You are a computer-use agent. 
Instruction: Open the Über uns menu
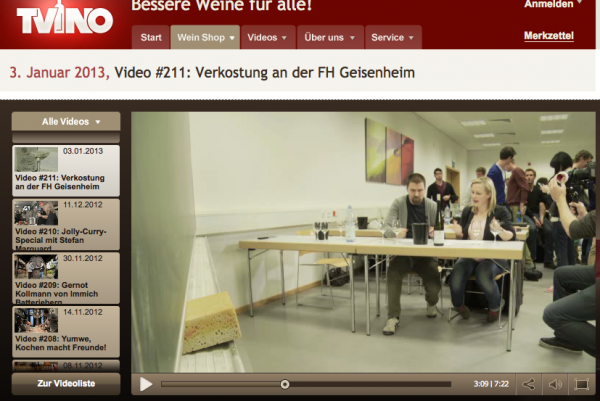tap(329, 37)
